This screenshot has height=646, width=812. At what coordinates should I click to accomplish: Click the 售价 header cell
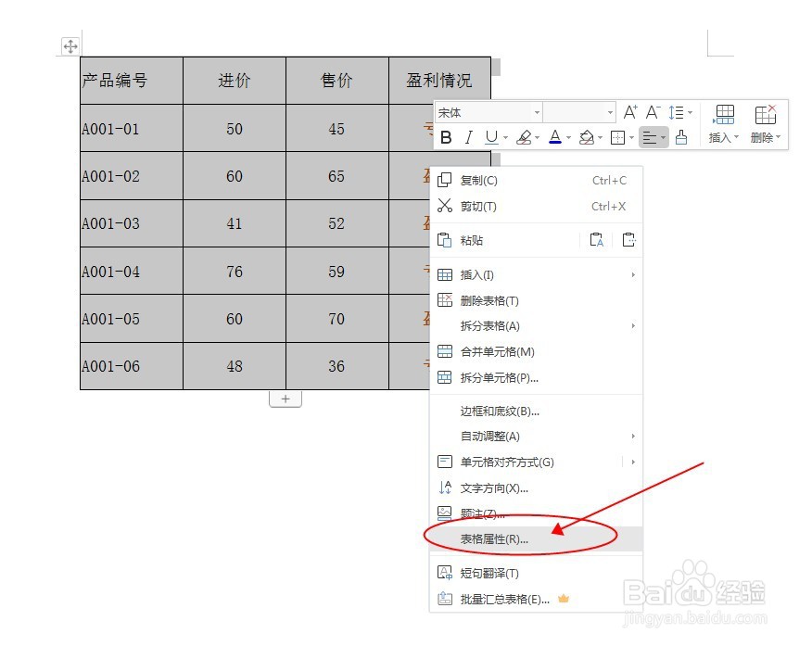[336, 81]
